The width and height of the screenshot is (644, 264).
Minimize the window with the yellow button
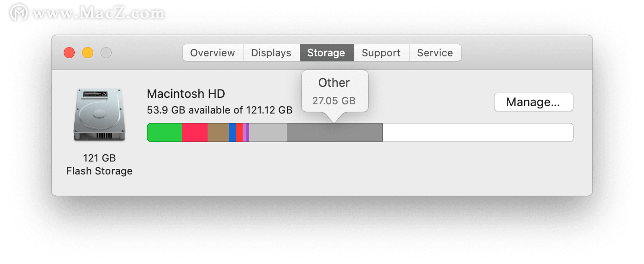coord(88,53)
